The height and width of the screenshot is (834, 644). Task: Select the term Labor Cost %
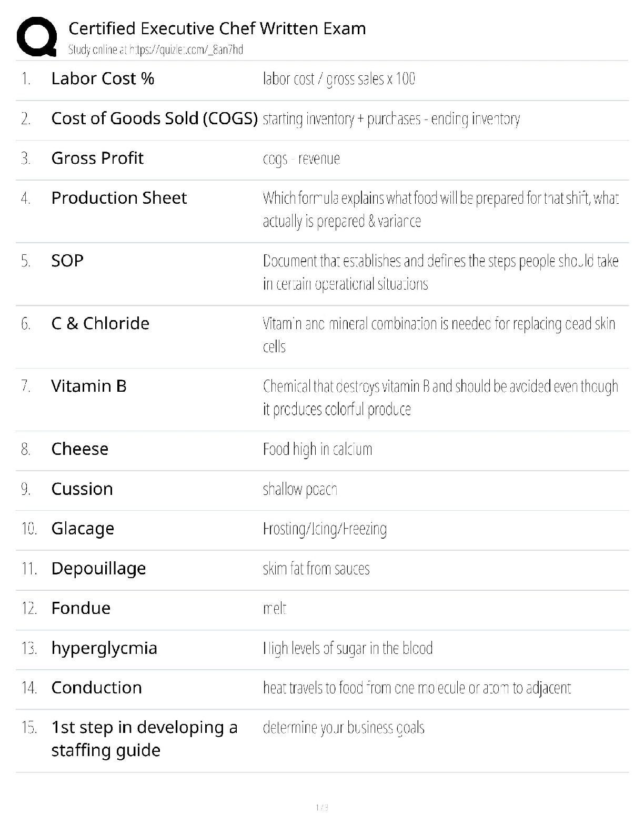click(x=103, y=79)
